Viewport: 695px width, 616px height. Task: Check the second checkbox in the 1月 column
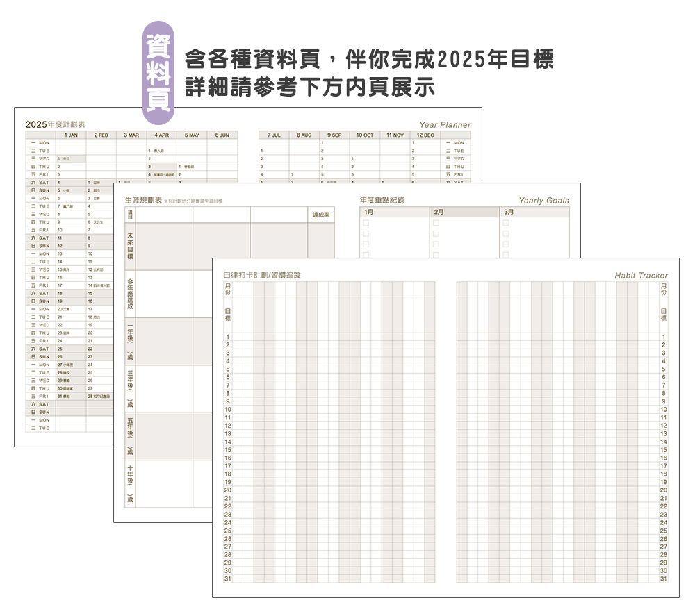click(366, 233)
